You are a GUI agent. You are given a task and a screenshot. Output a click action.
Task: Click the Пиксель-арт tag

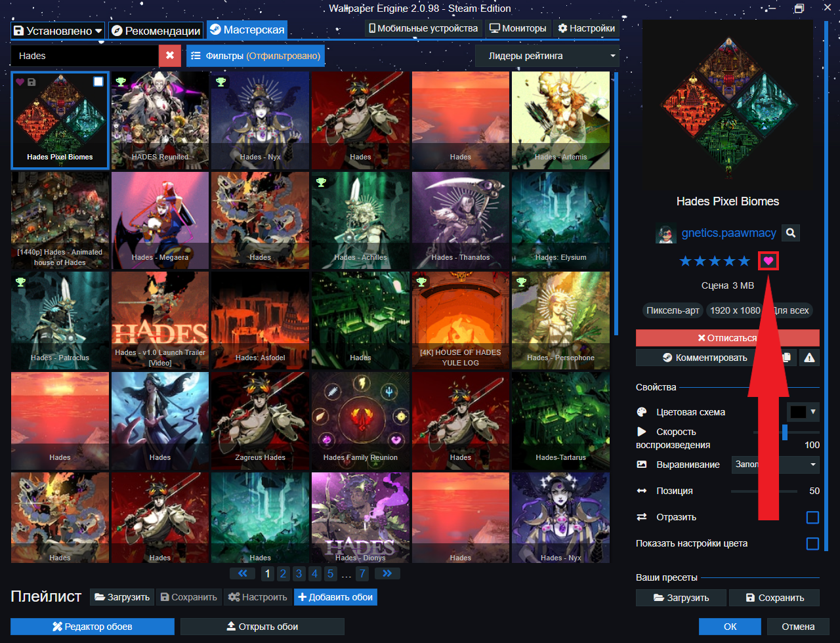click(673, 310)
